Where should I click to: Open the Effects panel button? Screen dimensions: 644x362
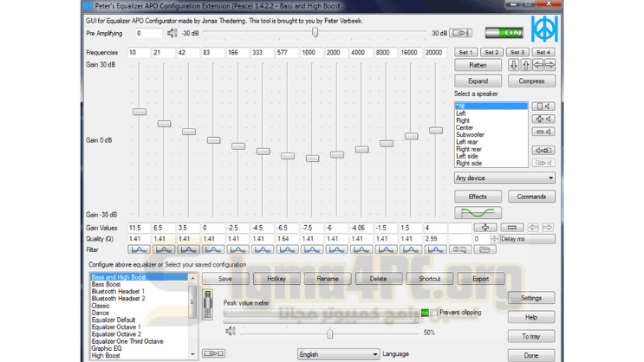pyautogui.click(x=478, y=197)
